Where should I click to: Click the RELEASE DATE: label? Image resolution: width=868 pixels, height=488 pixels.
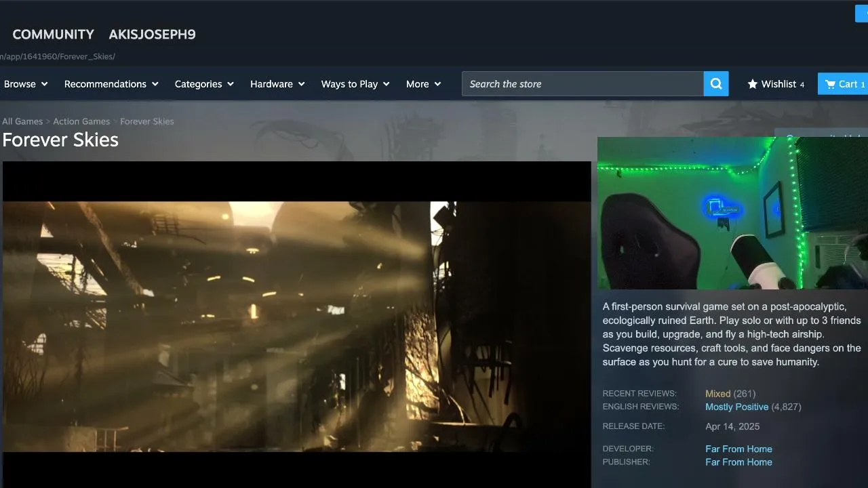click(x=633, y=426)
